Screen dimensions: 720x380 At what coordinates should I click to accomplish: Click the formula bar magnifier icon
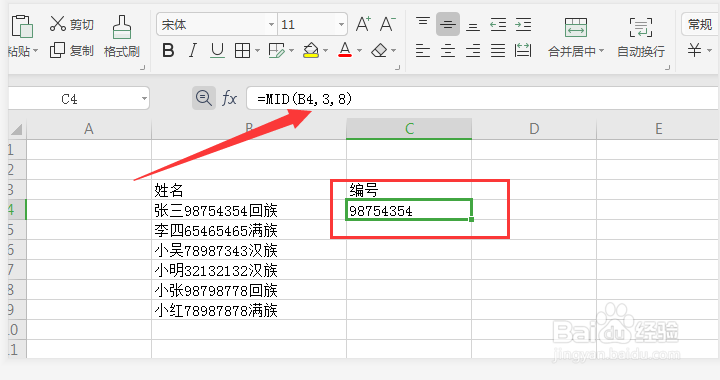[203, 98]
